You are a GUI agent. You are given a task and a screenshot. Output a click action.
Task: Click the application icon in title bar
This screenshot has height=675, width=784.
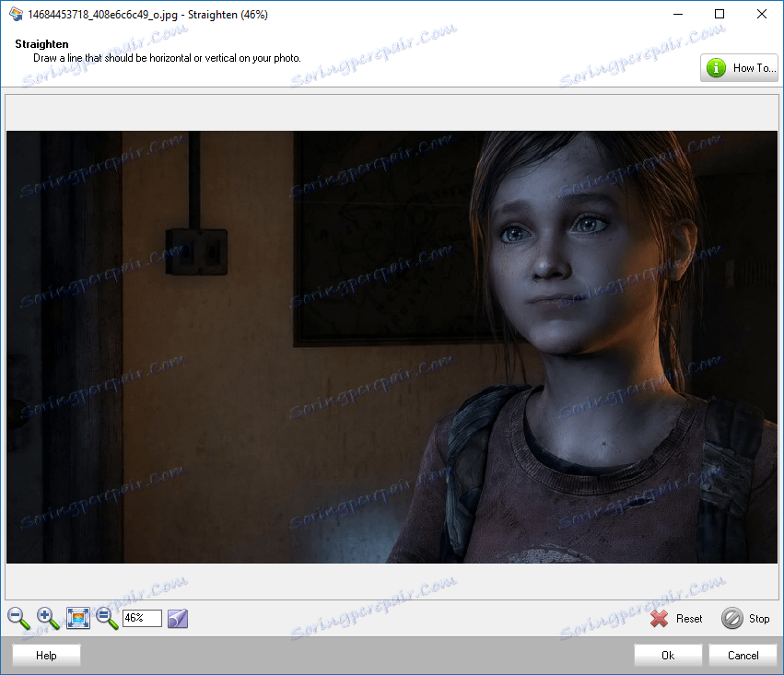[16, 14]
